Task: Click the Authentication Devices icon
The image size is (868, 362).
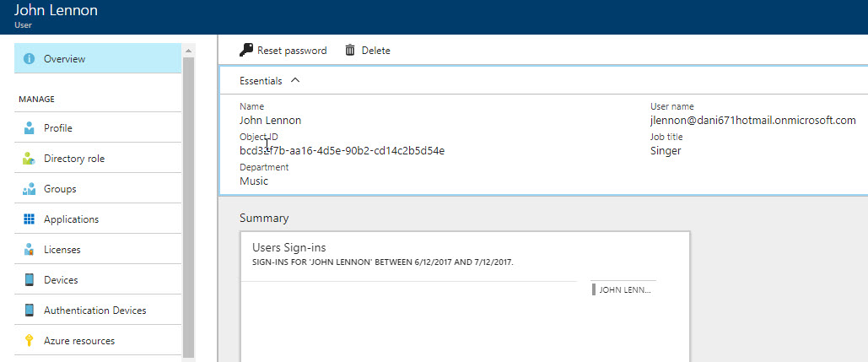Action: pyautogui.click(x=30, y=311)
